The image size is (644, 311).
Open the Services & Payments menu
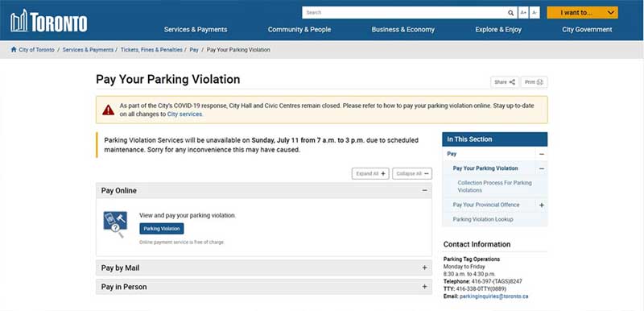(x=196, y=30)
